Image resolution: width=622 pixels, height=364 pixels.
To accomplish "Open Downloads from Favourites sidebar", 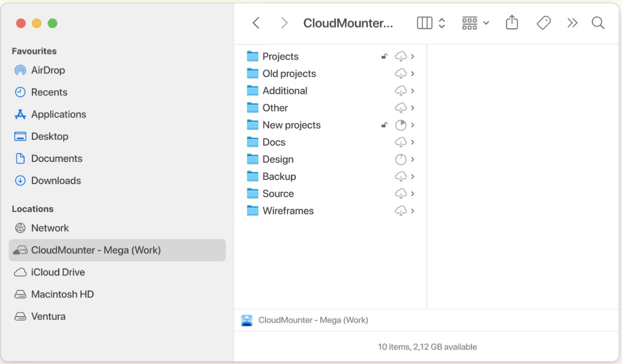I will tap(56, 180).
